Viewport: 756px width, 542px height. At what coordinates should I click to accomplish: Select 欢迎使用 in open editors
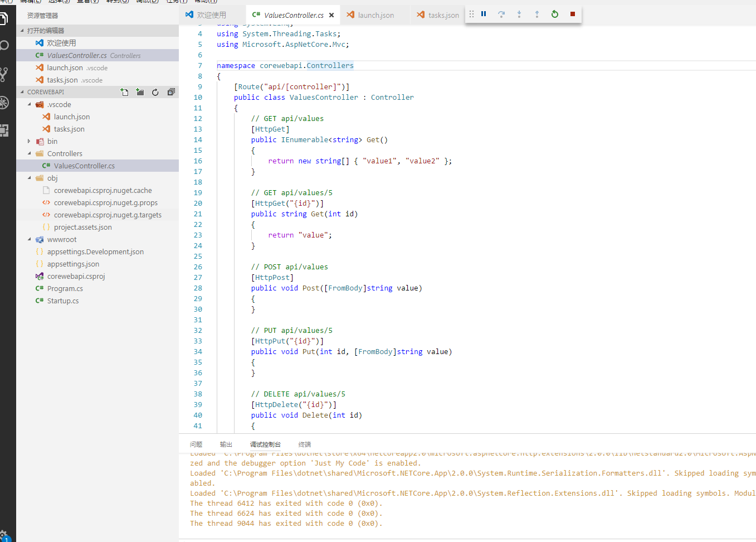pyautogui.click(x=97, y=43)
